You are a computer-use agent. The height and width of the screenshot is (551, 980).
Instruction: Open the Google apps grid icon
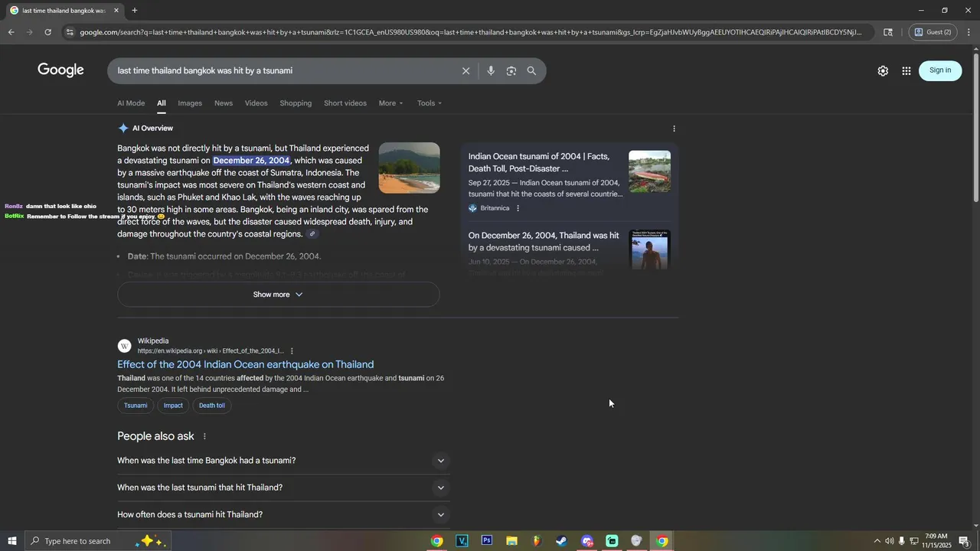click(906, 70)
